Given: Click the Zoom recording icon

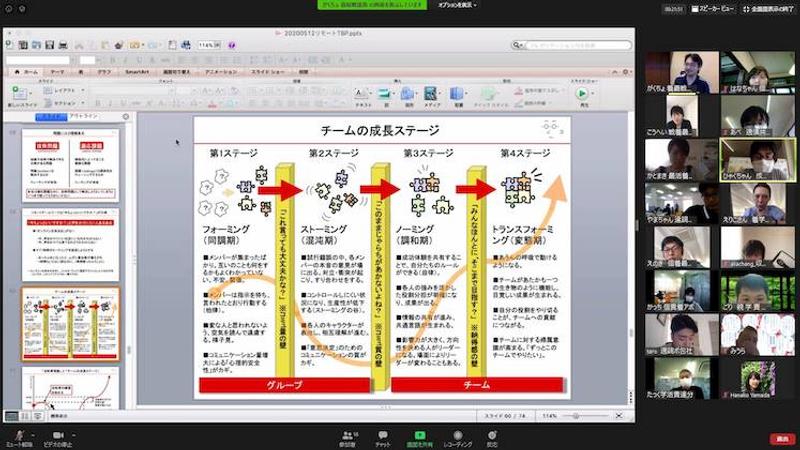Looking at the screenshot, I should [458, 438].
